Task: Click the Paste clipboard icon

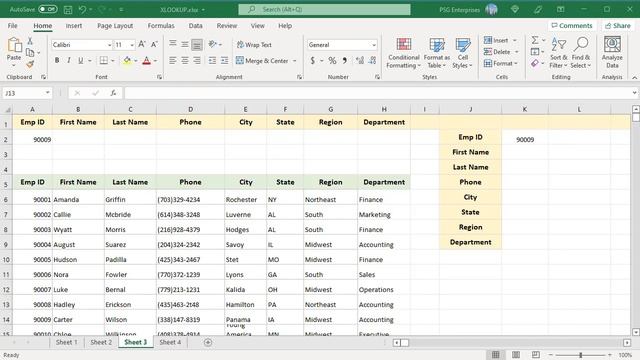Action: [14, 45]
